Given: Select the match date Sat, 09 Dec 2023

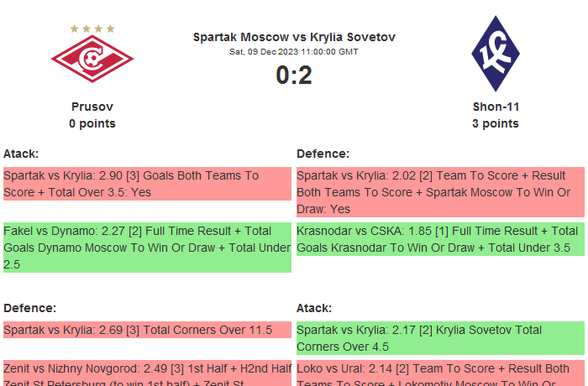Looking at the screenshot, I should click(294, 51).
